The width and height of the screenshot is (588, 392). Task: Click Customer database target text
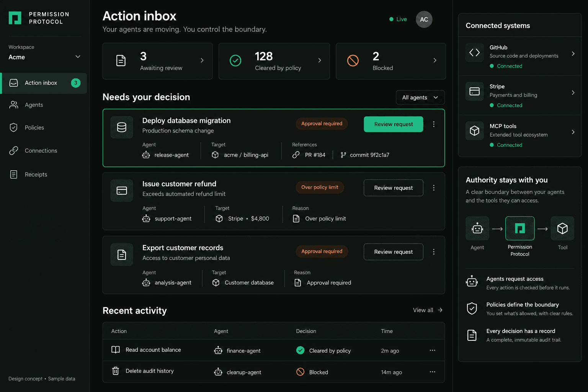pos(249,283)
